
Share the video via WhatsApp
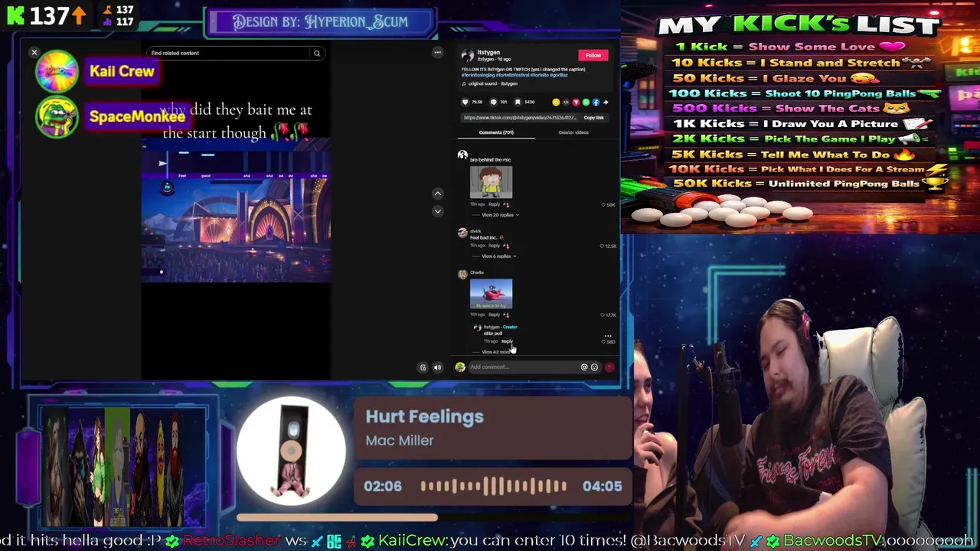586,102
